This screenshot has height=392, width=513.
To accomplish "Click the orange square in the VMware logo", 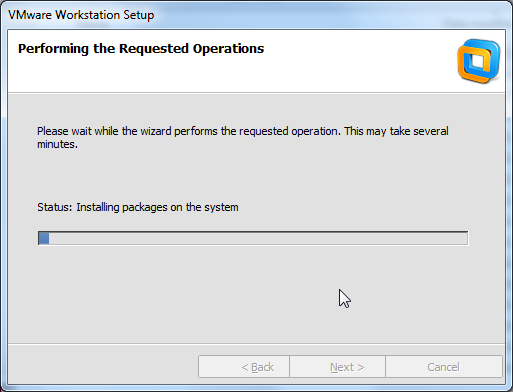I will coord(473,65).
